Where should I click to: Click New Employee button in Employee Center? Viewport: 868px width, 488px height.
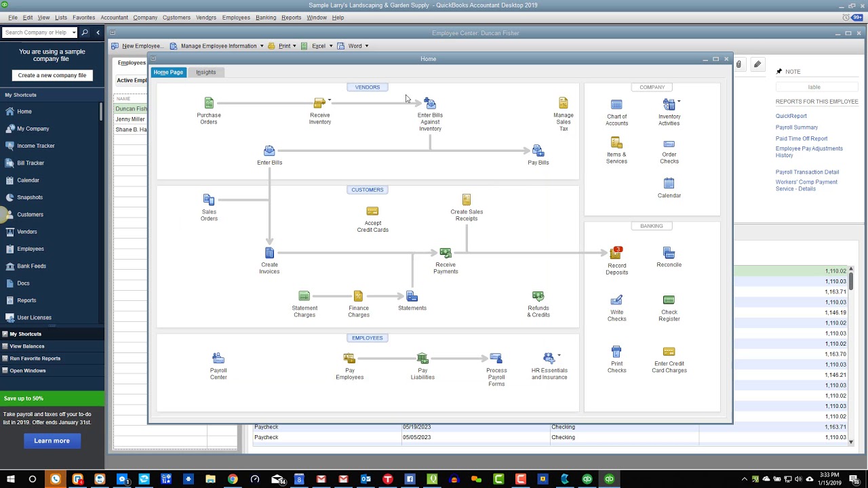(138, 46)
